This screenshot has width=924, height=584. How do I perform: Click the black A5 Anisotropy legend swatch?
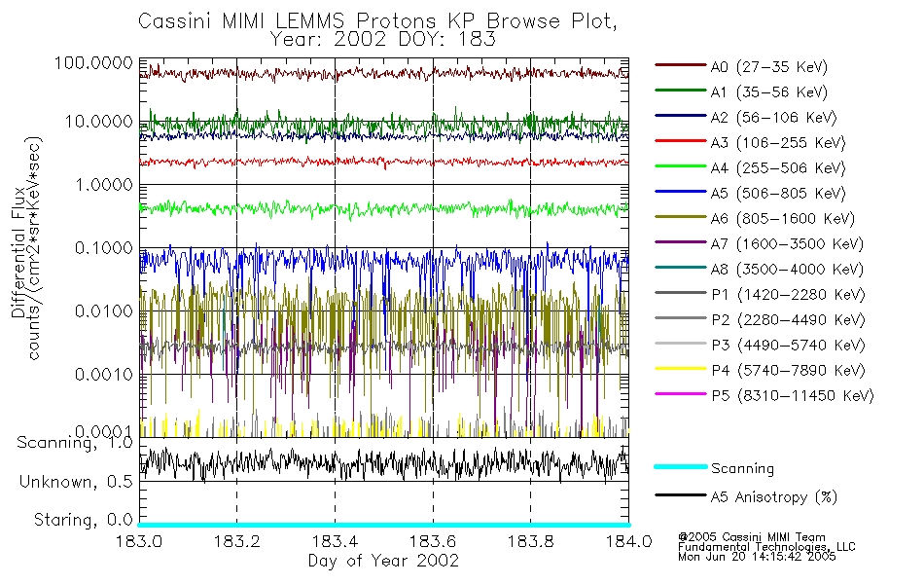[x=680, y=494]
